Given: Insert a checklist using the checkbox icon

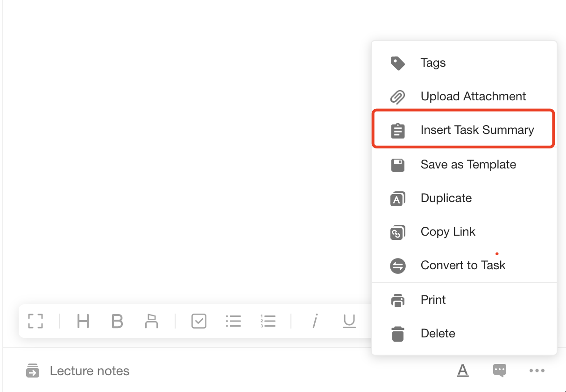Looking at the screenshot, I should [198, 321].
